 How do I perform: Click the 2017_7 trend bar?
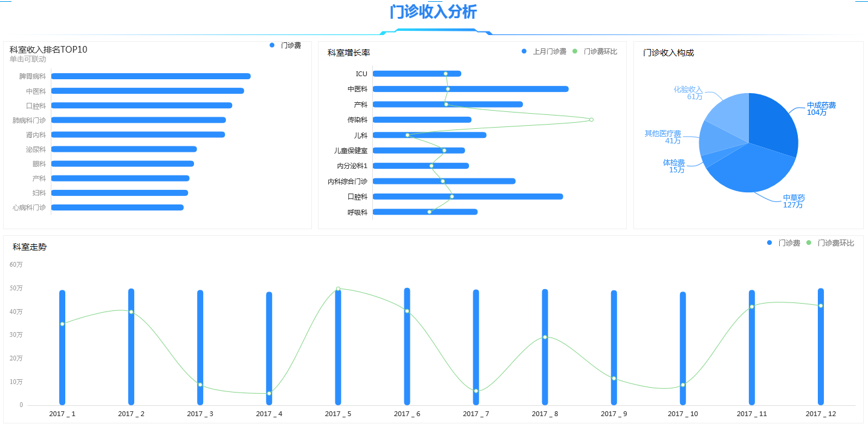[x=476, y=348]
